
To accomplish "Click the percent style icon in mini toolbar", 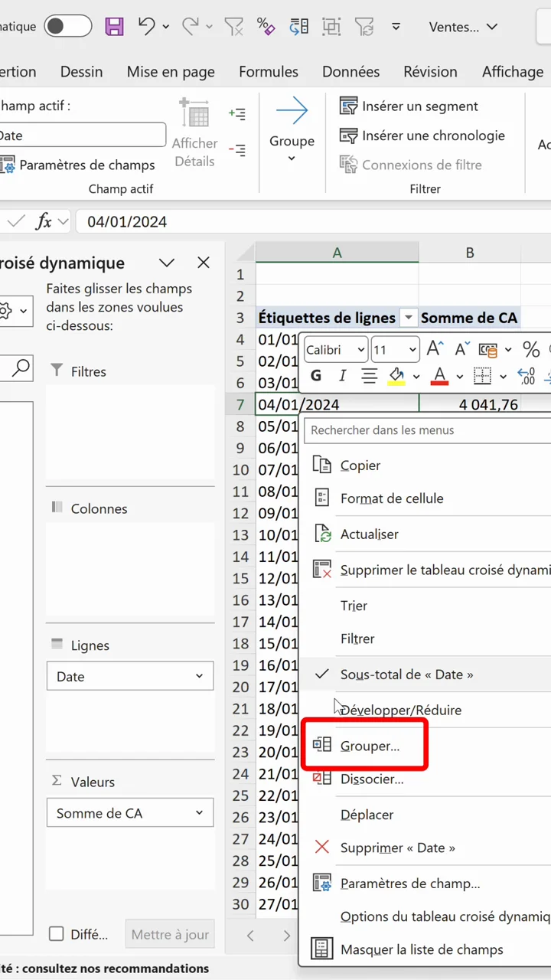I will point(531,350).
